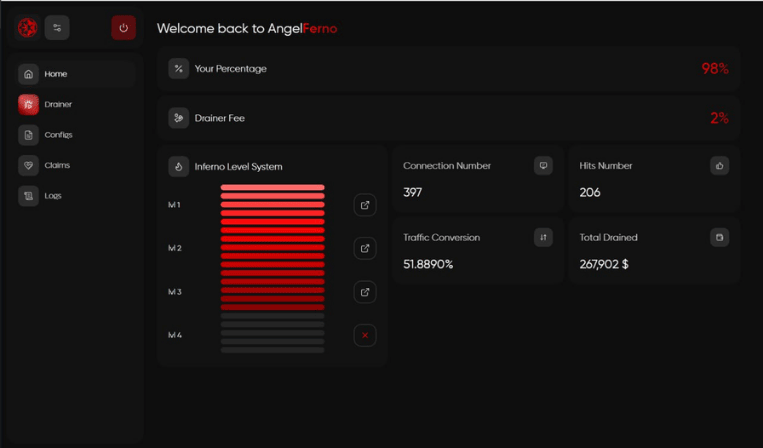Click the monitor icon on Connection Number card

[543, 165]
